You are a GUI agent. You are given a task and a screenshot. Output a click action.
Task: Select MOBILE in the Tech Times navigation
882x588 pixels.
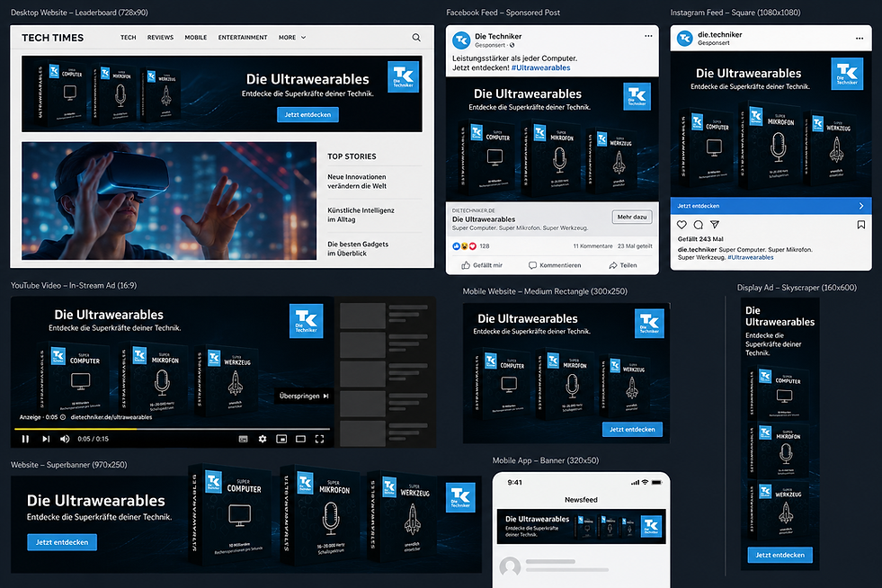pos(196,38)
